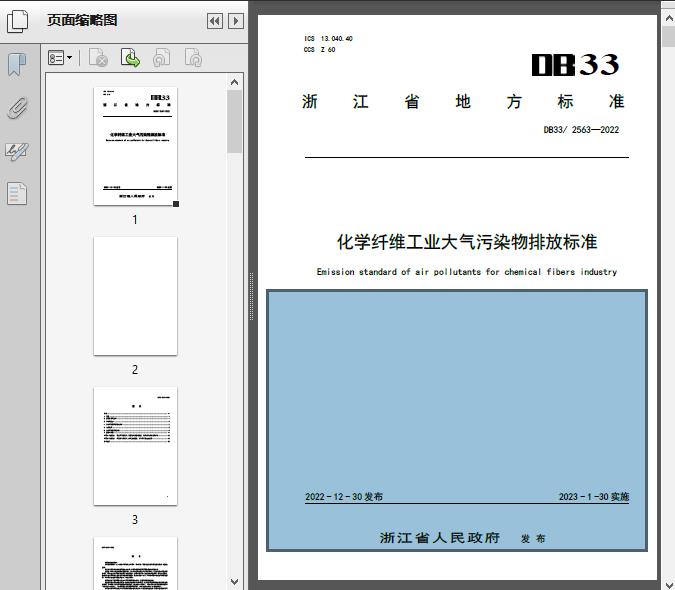Select blank page 2 thumbnail
Screen dimensions: 675x590
(x=135, y=296)
